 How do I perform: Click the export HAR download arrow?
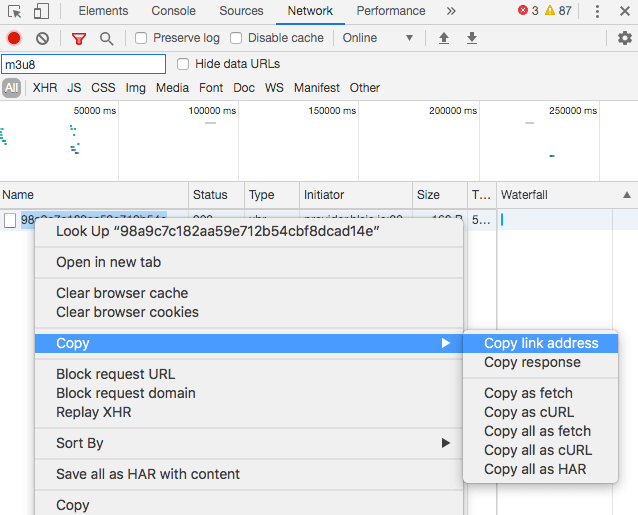(x=472, y=38)
